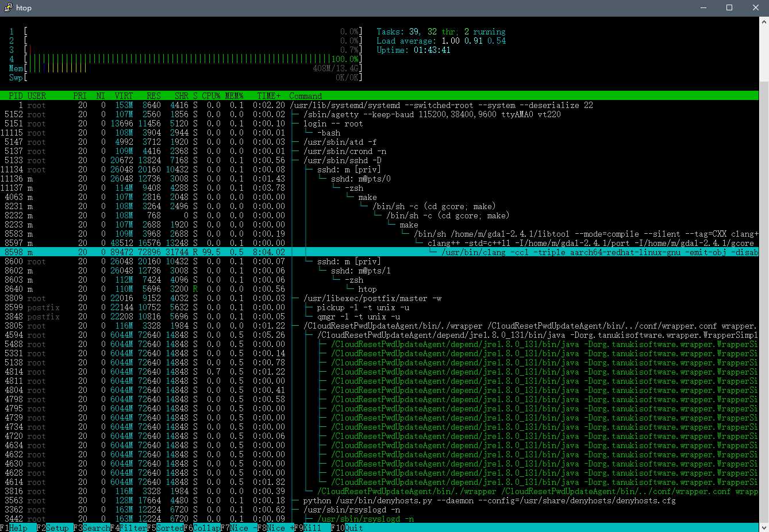The image size is (769, 532).
Task: Sort by the MEM% column header
Action: pyautogui.click(x=234, y=96)
